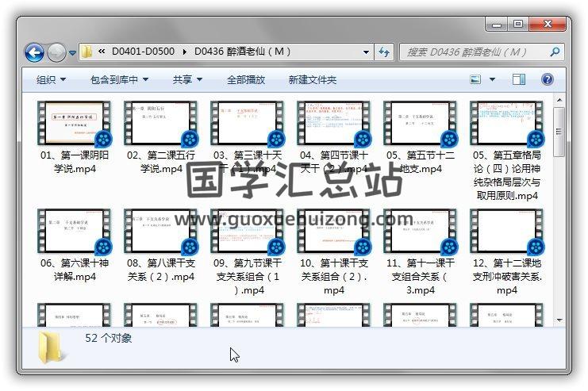The image size is (588, 391).
Task: Open address bar history dropdown
Action: click(366, 52)
